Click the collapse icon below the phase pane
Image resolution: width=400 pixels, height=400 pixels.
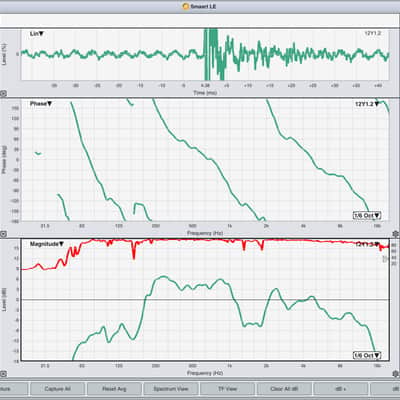point(3,234)
